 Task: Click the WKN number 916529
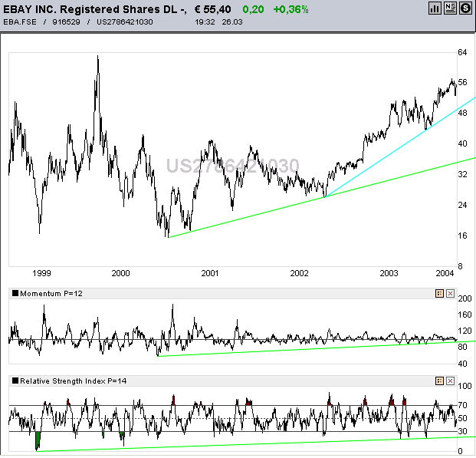click(66, 22)
